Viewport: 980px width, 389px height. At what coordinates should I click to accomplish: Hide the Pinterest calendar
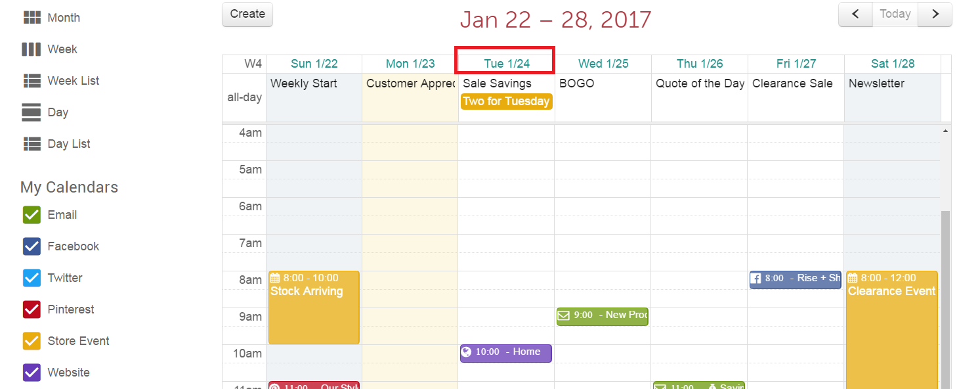click(32, 309)
